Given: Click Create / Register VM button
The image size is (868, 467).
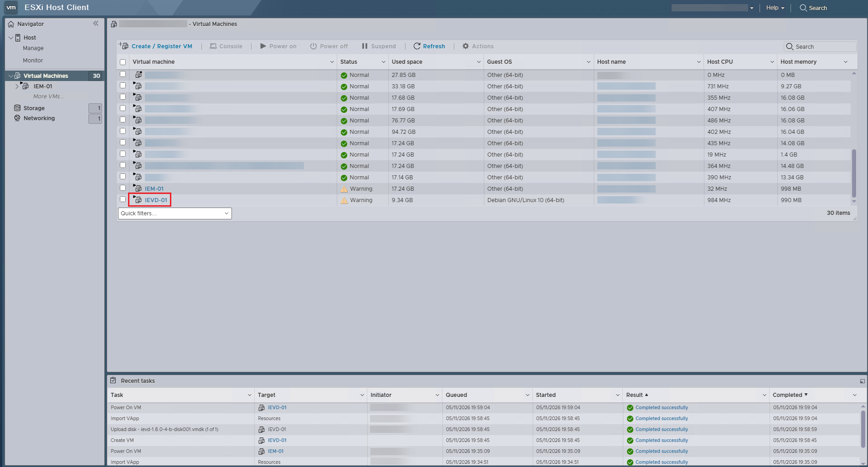Looking at the screenshot, I should (156, 46).
